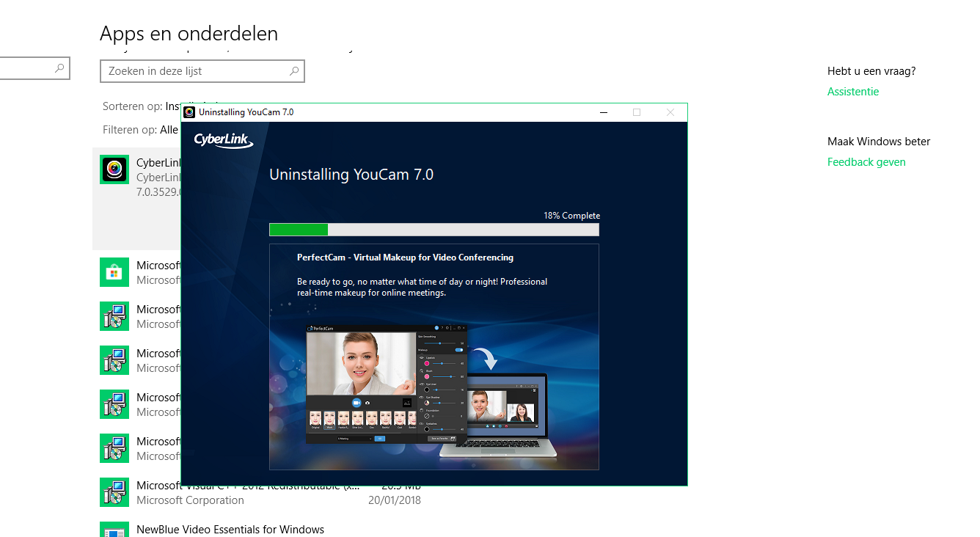Open the Assistentie help link
This screenshot has height=537, width=980.
[853, 92]
